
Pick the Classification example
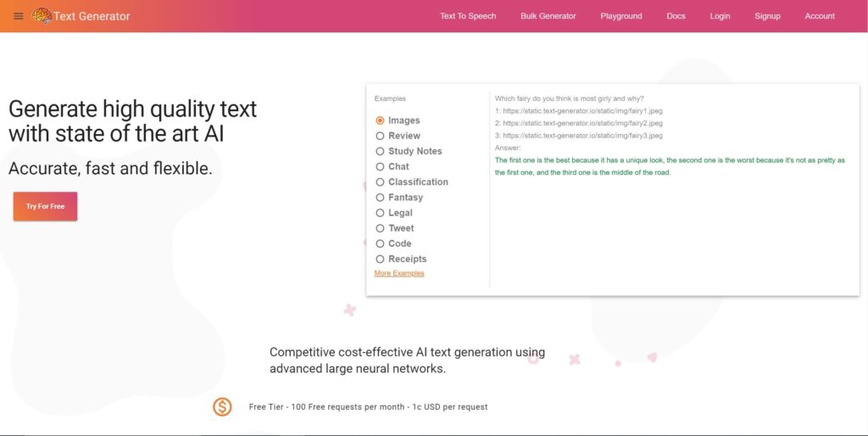pyautogui.click(x=380, y=182)
